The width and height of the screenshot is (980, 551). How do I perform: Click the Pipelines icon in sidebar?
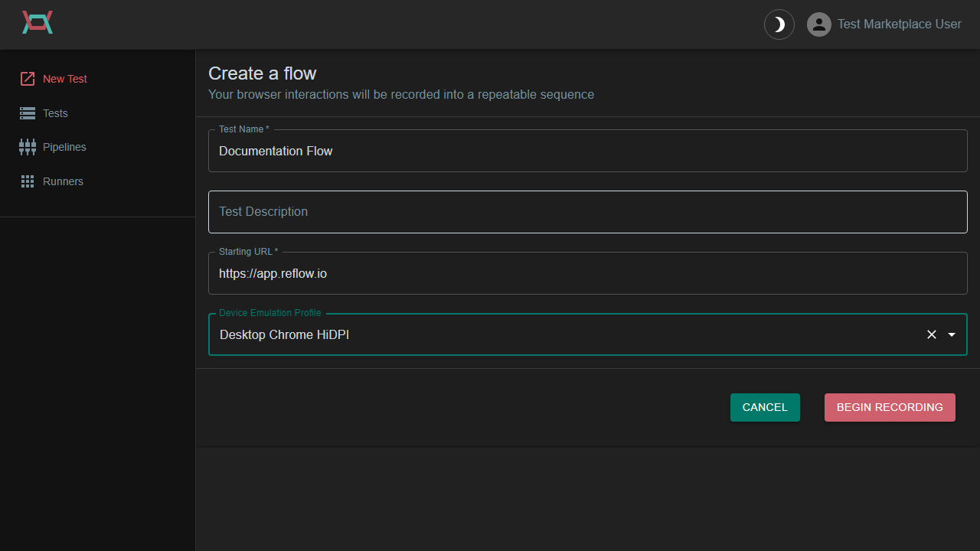tap(28, 147)
